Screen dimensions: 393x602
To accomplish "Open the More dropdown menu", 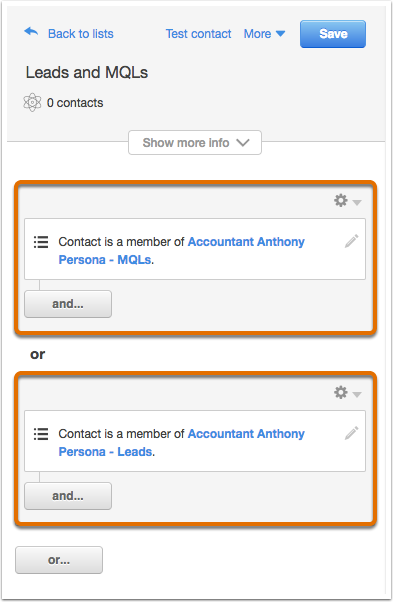I will point(264,34).
